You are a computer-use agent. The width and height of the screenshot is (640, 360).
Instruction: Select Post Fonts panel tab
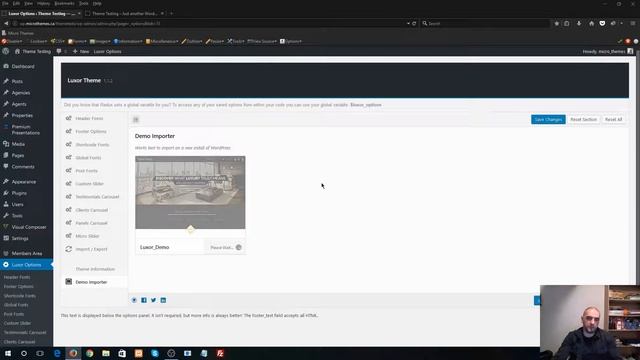(87, 171)
